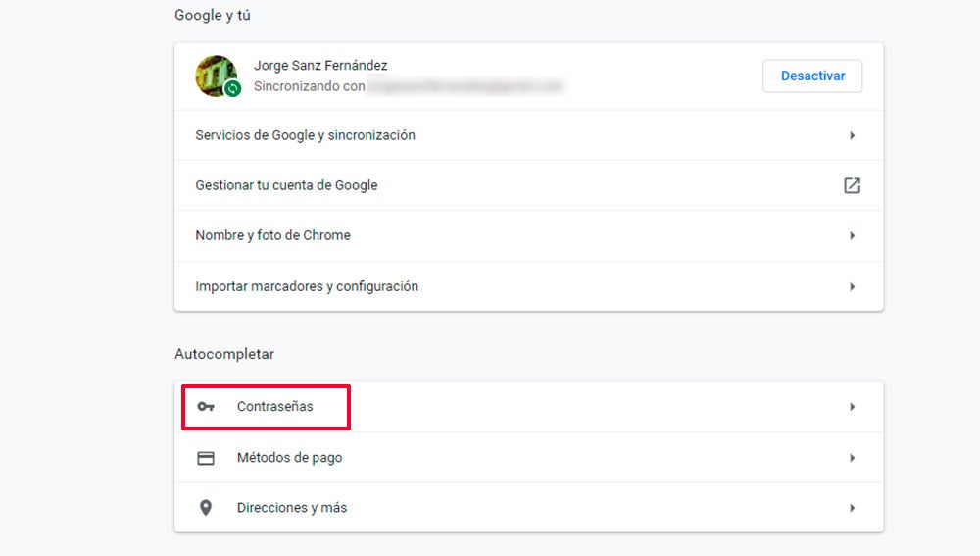Open Direcciones y más
The image size is (980, 556).
point(529,508)
